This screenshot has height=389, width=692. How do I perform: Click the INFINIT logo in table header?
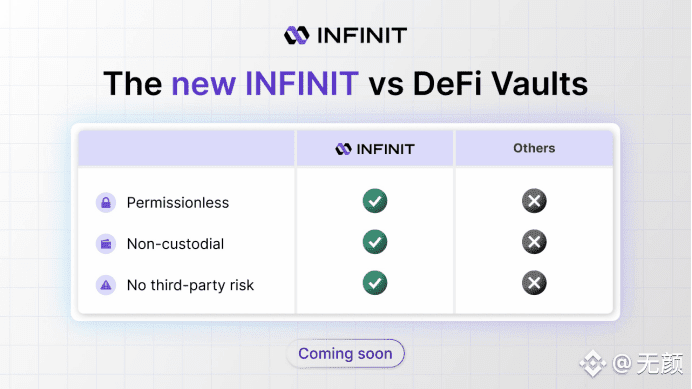click(343, 149)
